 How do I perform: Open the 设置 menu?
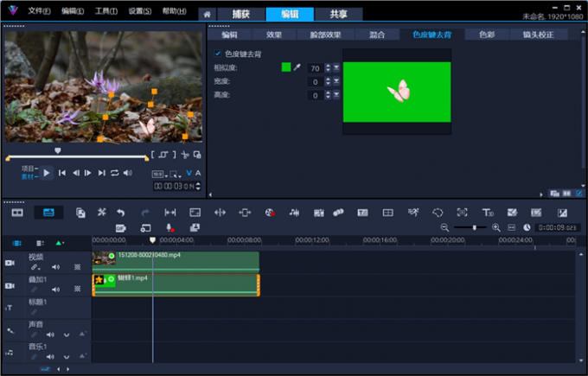(x=140, y=11)
